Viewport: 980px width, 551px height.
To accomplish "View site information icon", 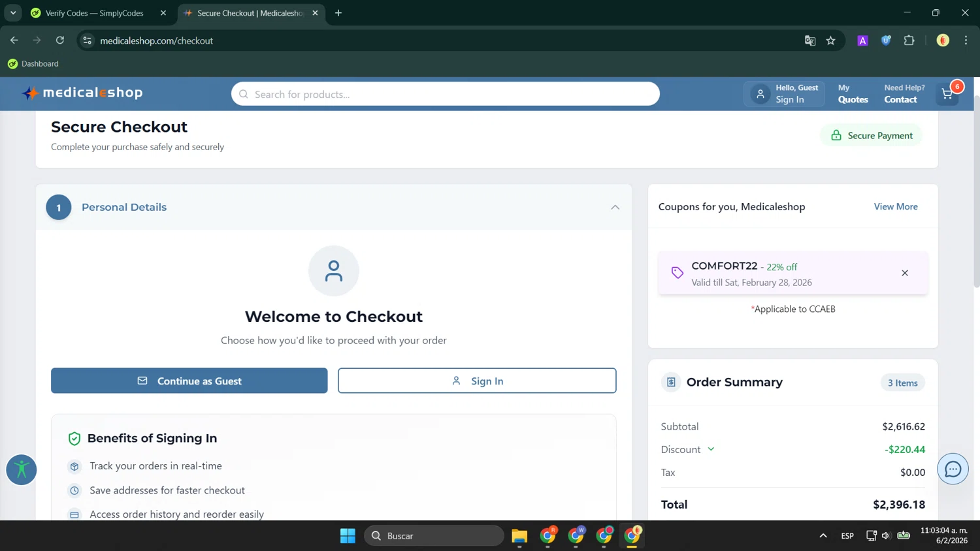I will click(87, 40).
